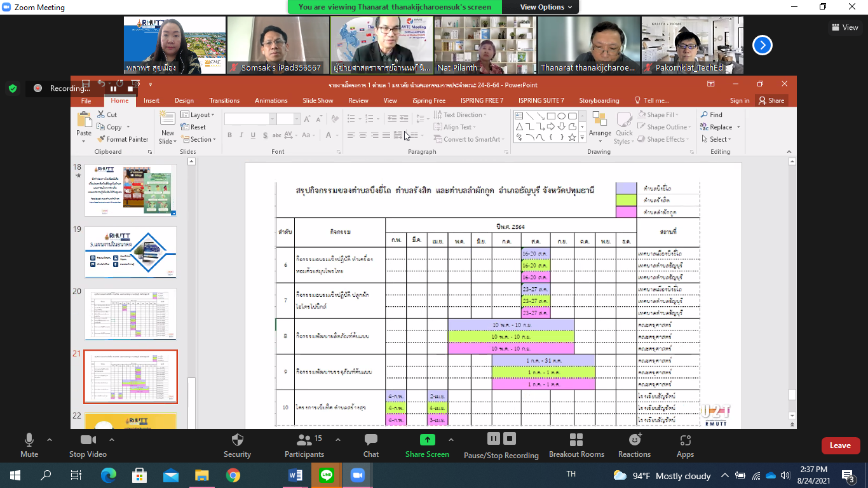Select slide 20 thumbnail
Viewport: 868px width, 488px height.
click(130, 314)
